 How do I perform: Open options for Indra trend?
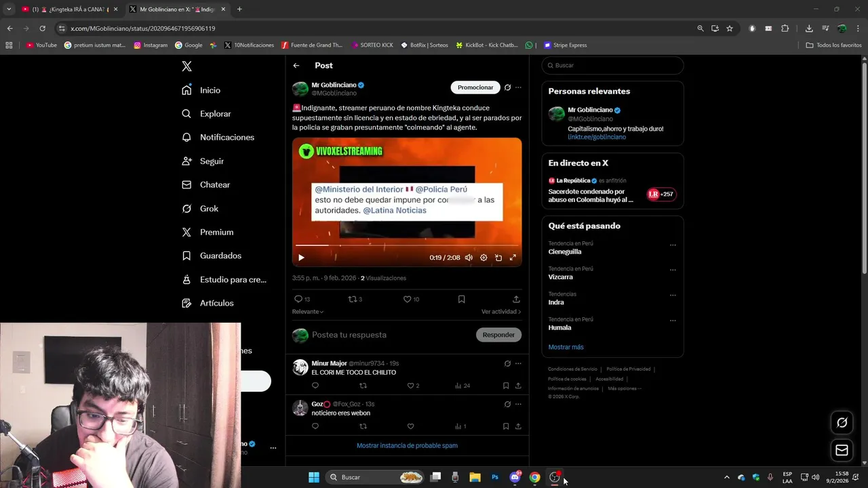tap(673, 295)
